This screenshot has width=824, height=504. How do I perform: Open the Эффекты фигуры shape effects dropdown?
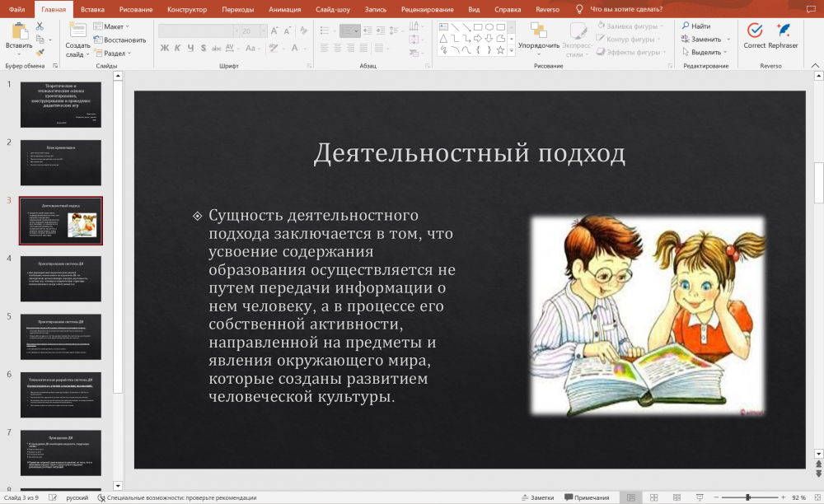[x=632, y=52]
